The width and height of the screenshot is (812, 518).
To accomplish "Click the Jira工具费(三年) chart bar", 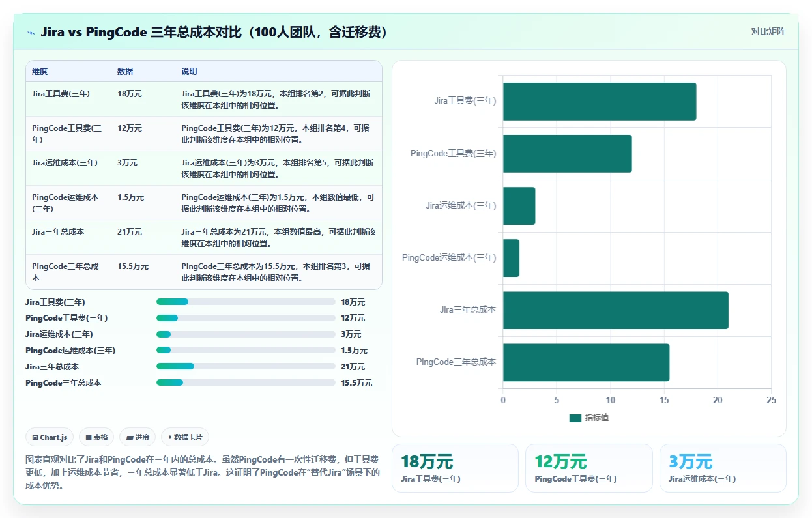I will pos(600,102).
